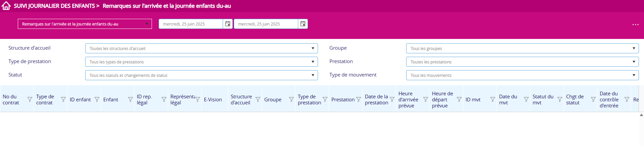The width and height of the screenshot is (644, 146).
Task: Click the scroll up arrow on table
Action: (x=641, y=115)
